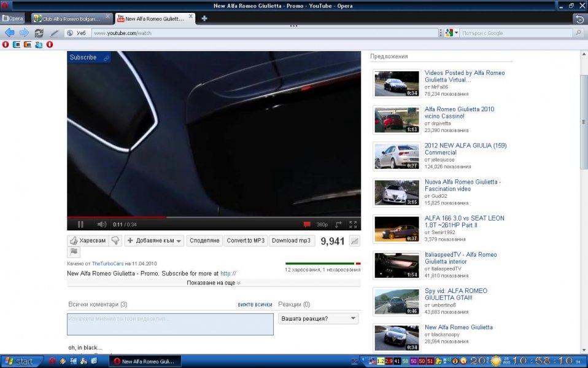Screen dimensions: 588x368
Task: Reload the page with refresh icon
Action: 39,33
